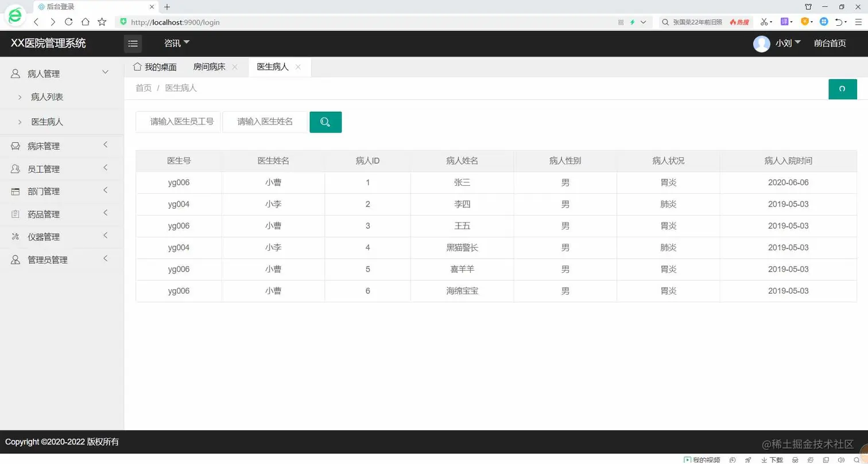Viewport: 868px width, 464px height.
Task: Collapse the 病人管理 sidebar menu
Action: tap(62, 73)
